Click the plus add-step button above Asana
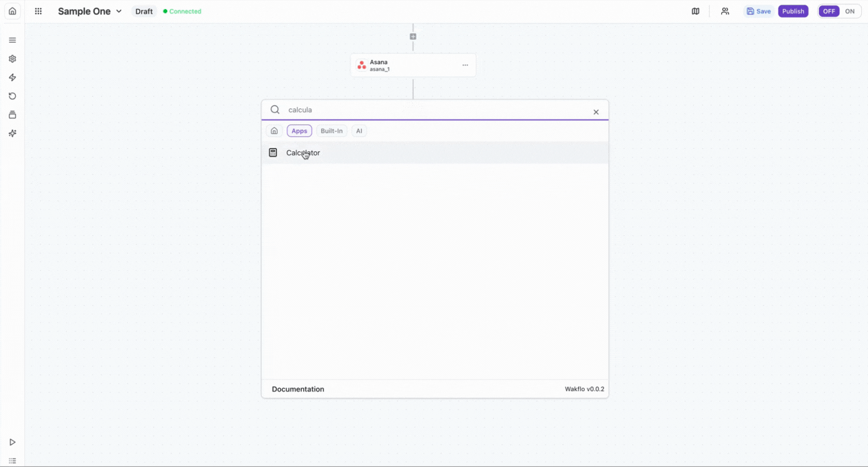The width and height of the screenshot is (868, 467). click(x=413, y=37)
